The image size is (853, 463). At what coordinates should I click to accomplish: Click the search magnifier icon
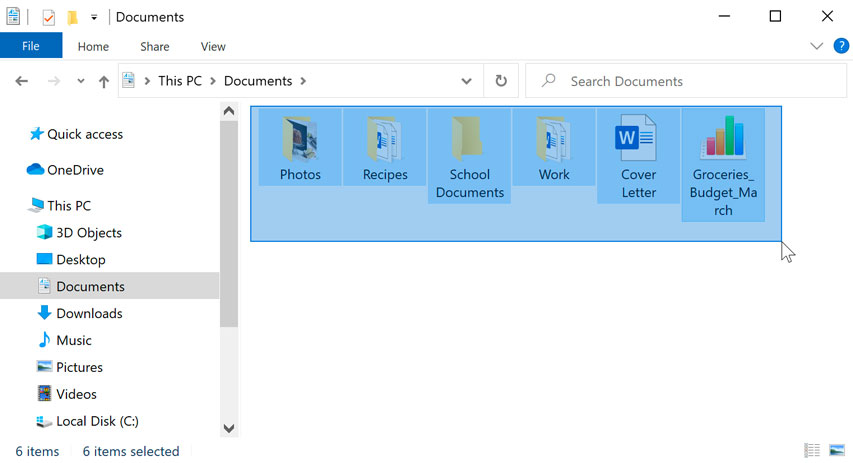[549, 81]
